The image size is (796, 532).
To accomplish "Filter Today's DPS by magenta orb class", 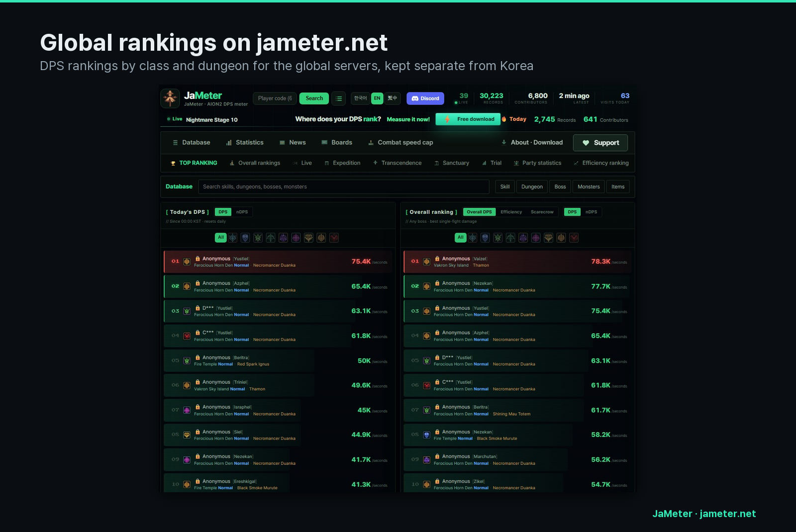I will pyautogui.click(x=296, y=238).
